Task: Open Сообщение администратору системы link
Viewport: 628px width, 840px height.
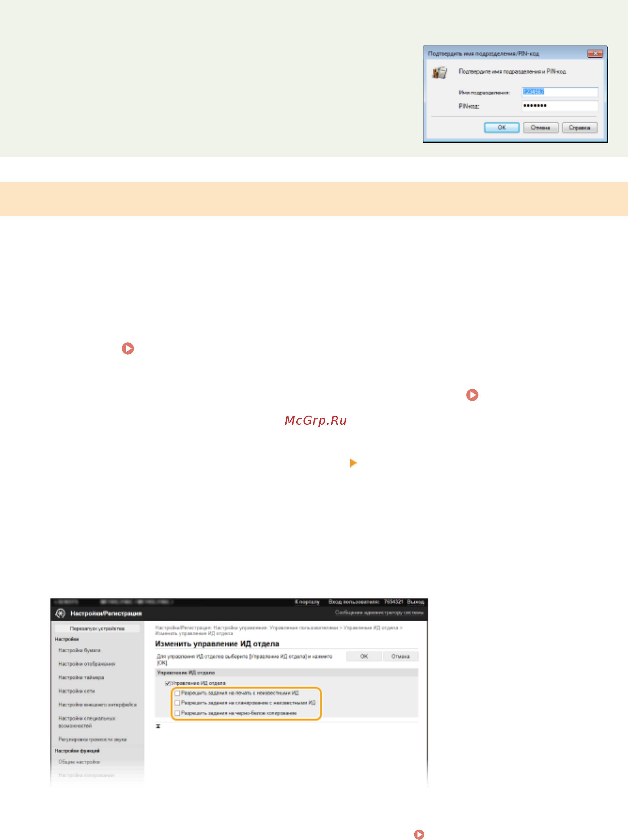Action: tap(379, 612)
